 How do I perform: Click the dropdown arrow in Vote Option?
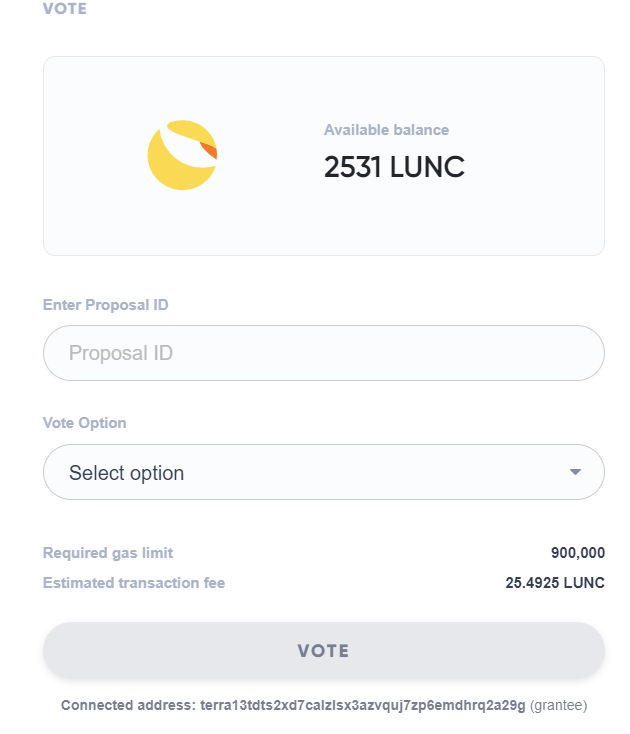click(575, 472)
